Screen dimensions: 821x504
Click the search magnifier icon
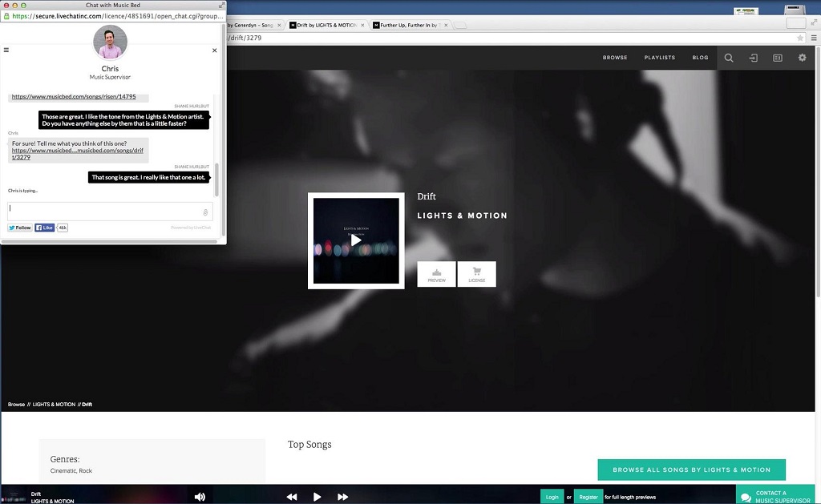pos(729,58)
